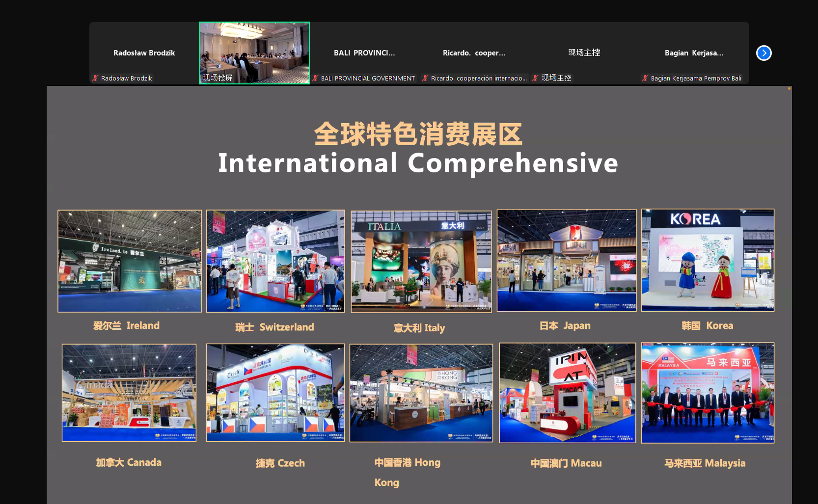Click the '意大利 Italy' caption
Screen dimensions: 818x504
tap(419, 328)
